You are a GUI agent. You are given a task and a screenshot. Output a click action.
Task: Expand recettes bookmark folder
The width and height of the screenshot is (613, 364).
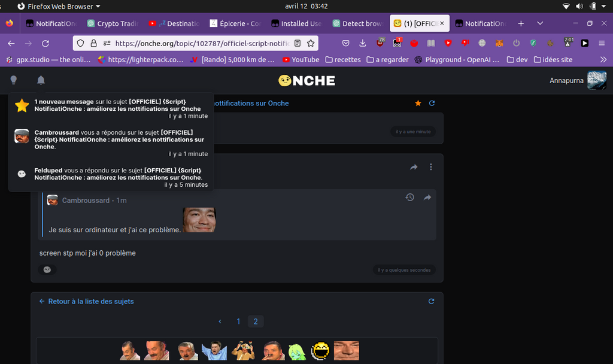coord(343,59)
